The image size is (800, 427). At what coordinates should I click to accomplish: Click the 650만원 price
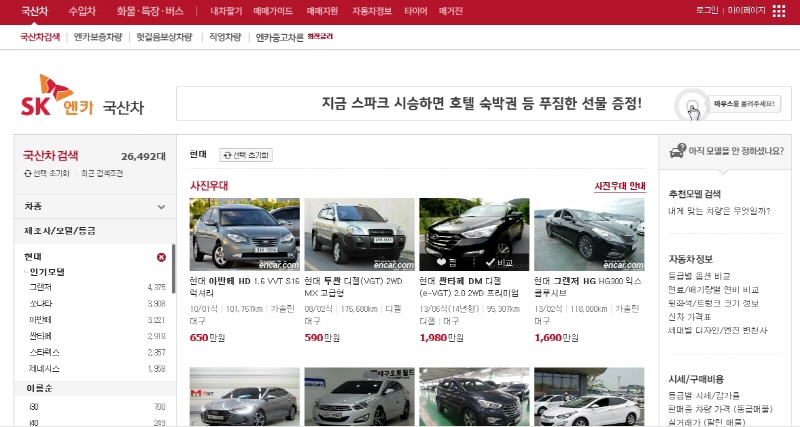coord(207,338)
